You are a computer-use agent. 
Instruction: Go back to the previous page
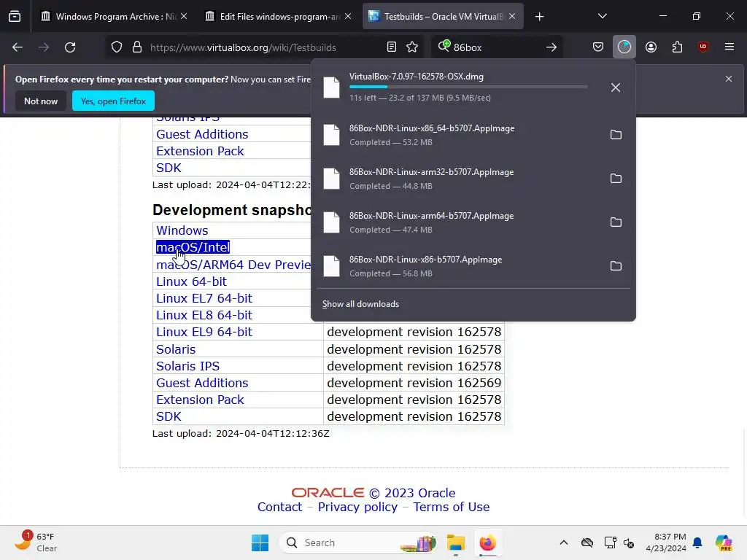18,47
